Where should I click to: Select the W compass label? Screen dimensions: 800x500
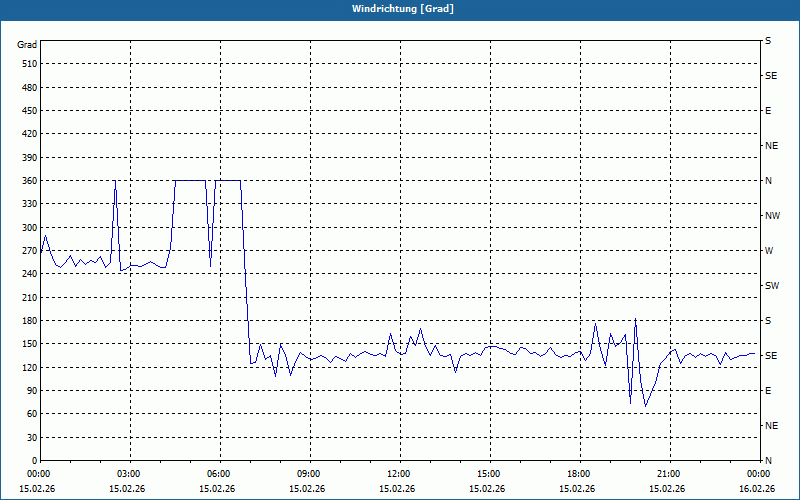(x=769, y=251)
